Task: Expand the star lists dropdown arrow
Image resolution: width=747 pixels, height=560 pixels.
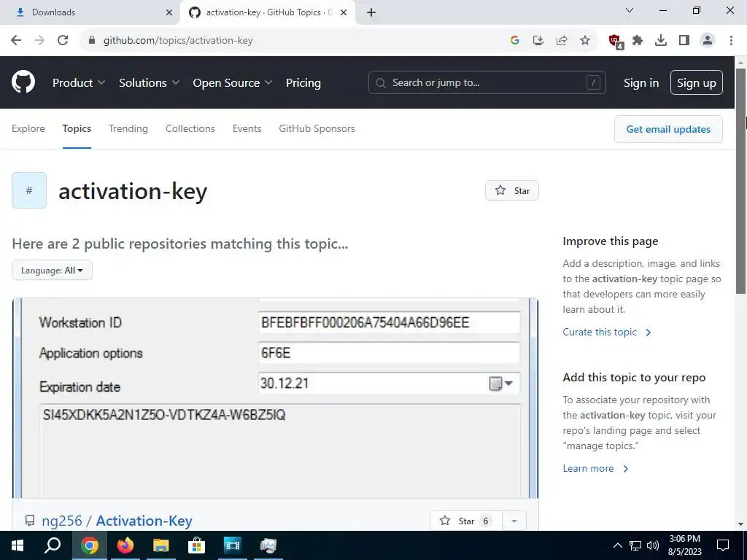Action: tap(514, 521)
